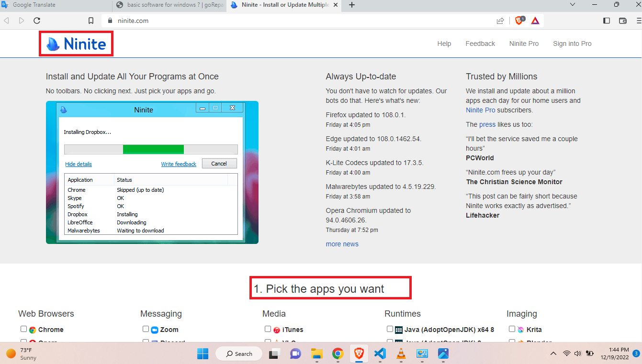Open VLC media player from taskbar
The width and height of the screenshot is (642, 364).
[401, 354]
